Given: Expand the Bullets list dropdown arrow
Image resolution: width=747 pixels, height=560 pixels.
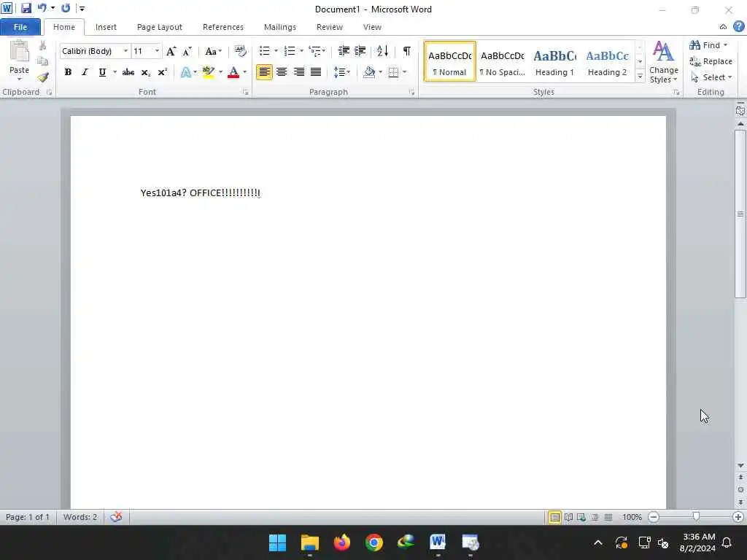Looking at the screenshot, I should [x=276, y=51].
